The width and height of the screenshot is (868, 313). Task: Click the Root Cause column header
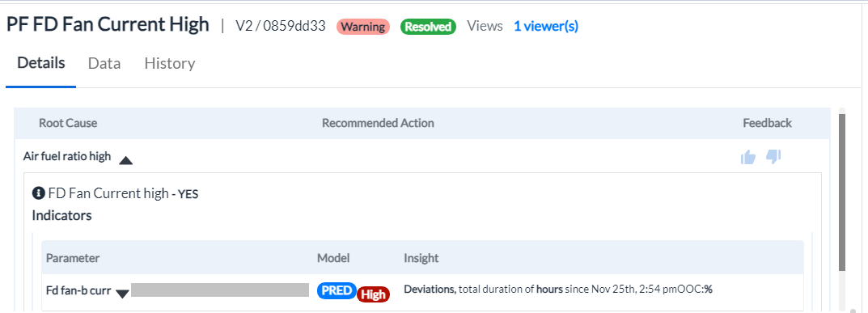pyautogui.click(x=68, y=123)
